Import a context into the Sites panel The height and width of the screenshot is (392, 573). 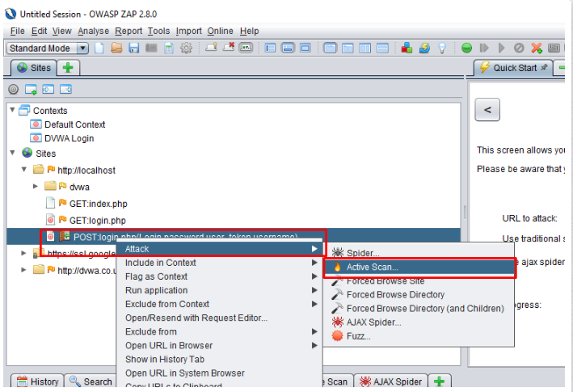click(x=48, y=89)
